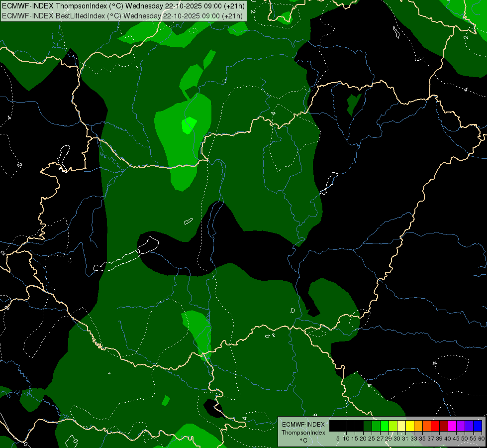Click the legend tick value 35

[x=422, y=439]
